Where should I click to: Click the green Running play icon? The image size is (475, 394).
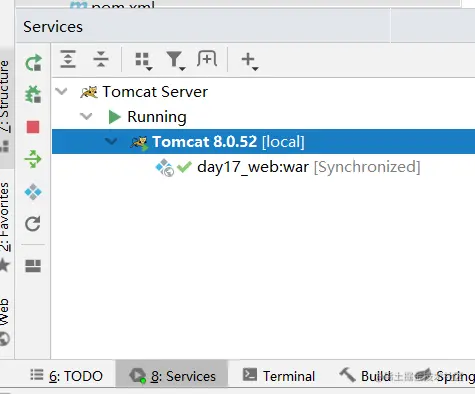[x=115, y=117]
